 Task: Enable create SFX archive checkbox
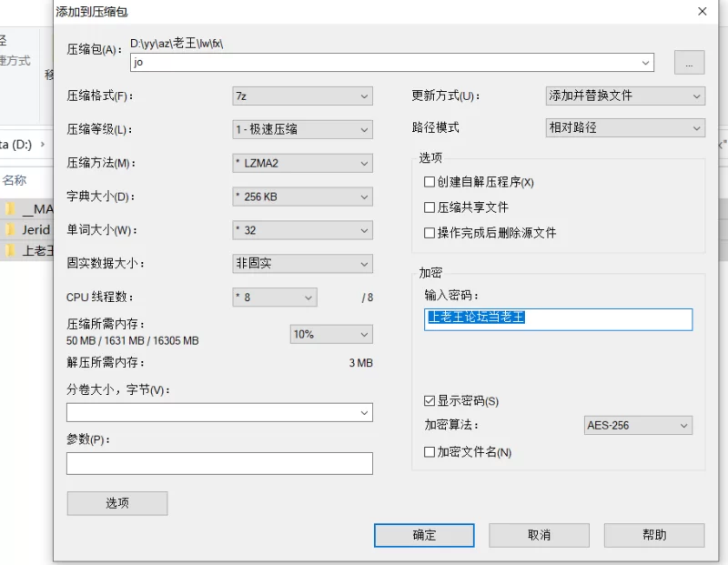[x=430, y=182]
